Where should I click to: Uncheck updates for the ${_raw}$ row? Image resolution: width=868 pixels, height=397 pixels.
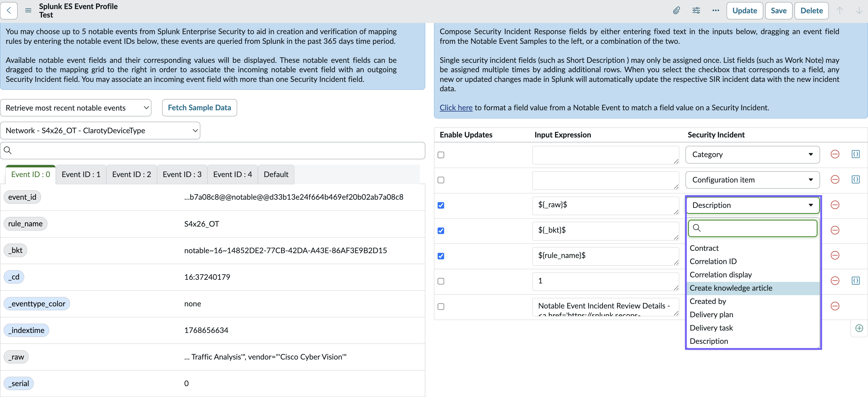(x=441, y=205)
